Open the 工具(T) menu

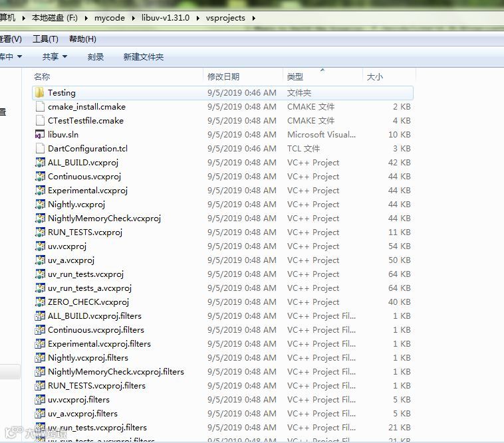(x=45, y=39)
